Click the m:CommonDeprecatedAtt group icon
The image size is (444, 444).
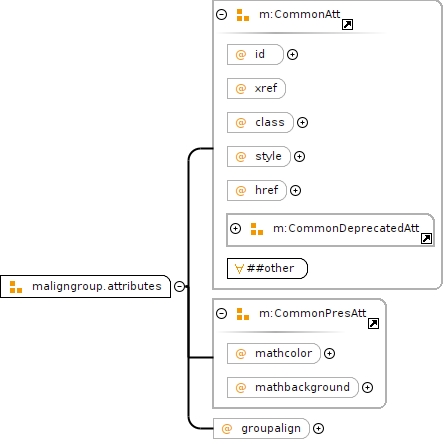pyautogui.click(x=257, y=229)
